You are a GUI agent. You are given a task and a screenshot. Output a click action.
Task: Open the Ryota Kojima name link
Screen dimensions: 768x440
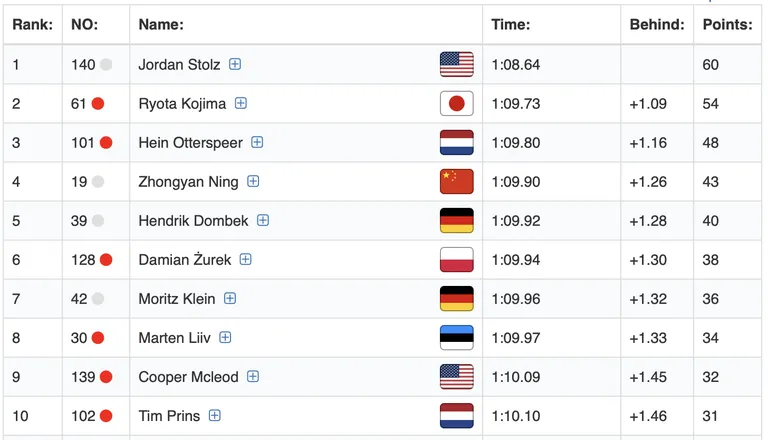[x=182, y=103]
